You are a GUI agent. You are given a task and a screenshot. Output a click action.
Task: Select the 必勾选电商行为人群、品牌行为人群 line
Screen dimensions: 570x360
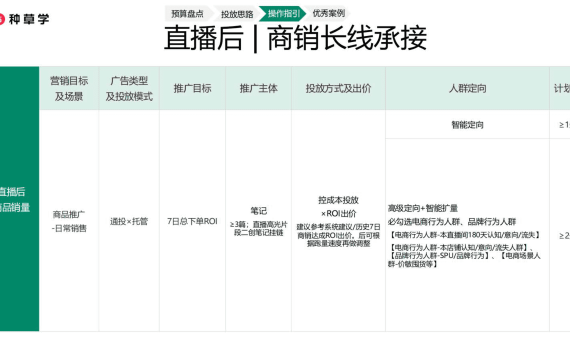[452, 222]
